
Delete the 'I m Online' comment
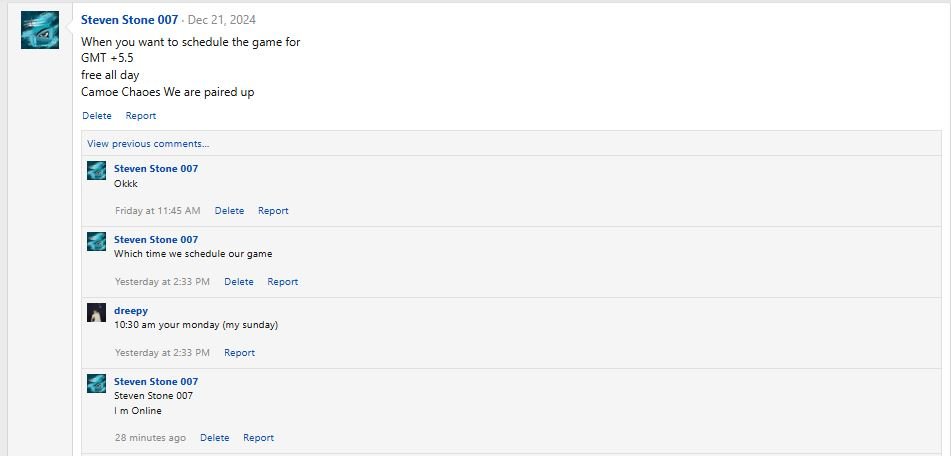(x=214, y=438)
